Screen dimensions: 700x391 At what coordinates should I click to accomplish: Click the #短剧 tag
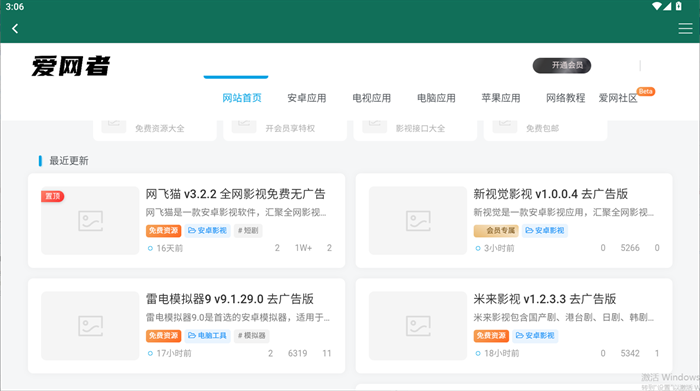[x=248, y=231]
